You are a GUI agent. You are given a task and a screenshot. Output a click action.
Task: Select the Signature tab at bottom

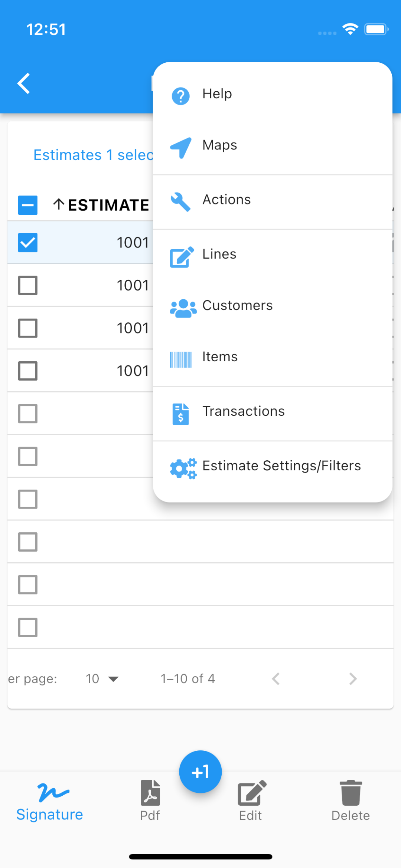tap(50, 801)
